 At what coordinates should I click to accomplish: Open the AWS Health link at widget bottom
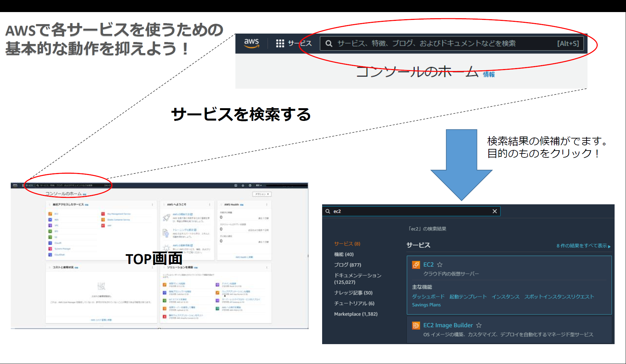point(244,257)
